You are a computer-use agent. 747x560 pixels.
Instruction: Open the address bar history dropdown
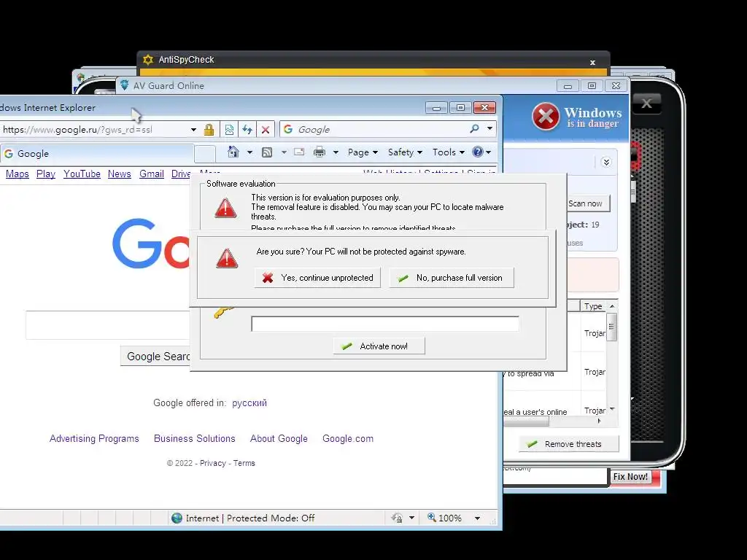pyautogui.click(x=193, y=130)
